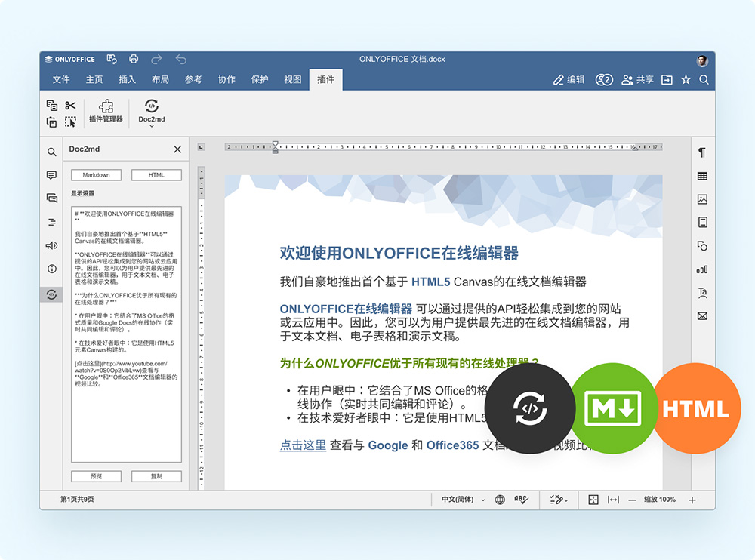Click the 共享 share button
The image size is (755, 560).
tap(637, 79)
